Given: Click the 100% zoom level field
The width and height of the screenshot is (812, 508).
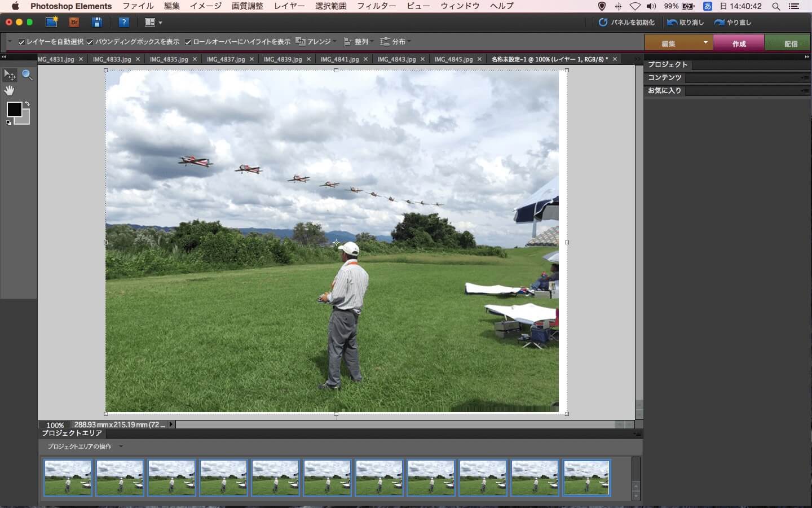Looking at the screenshot, I should tap(55, 425).
